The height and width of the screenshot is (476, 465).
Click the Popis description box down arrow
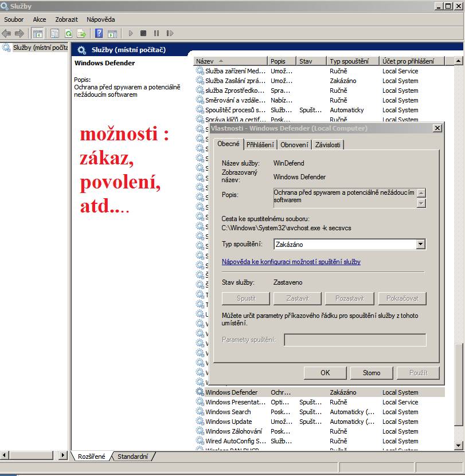(421, 203)
